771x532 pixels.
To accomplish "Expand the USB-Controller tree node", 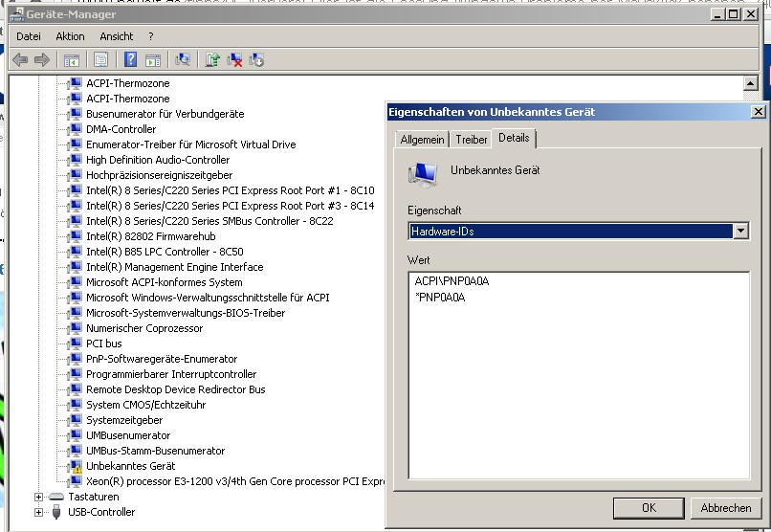I will click(x=38, y=512).
